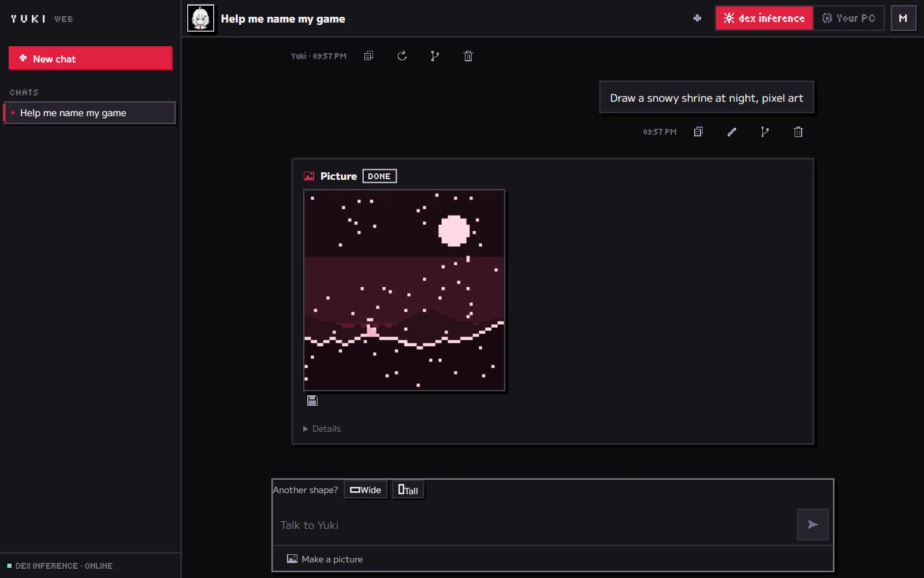Click the plus icon in the top bar
This screenshot has width=924, height=578.
point(697,18)
